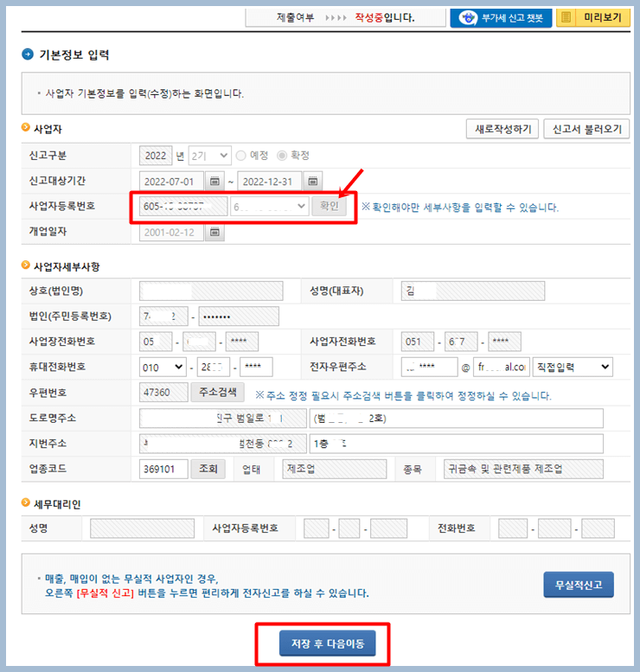The height and width of the screenshot is (672, 640).
Task: Select the 예정 radio button
Action: tap(241, 156)
